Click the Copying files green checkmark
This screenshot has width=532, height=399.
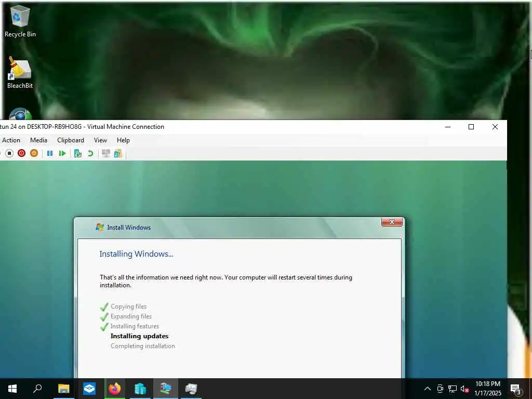104,307
